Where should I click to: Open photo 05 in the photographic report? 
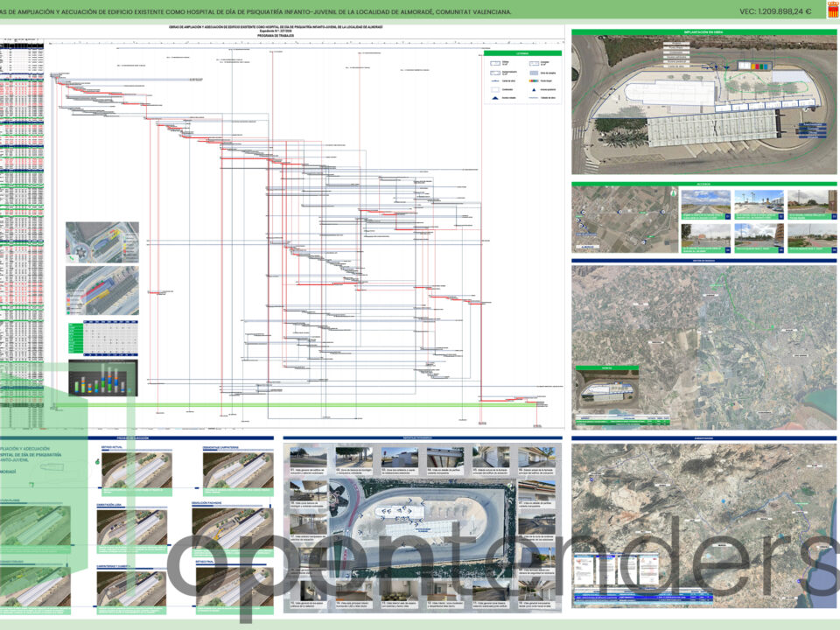click(x=491, y=458)
